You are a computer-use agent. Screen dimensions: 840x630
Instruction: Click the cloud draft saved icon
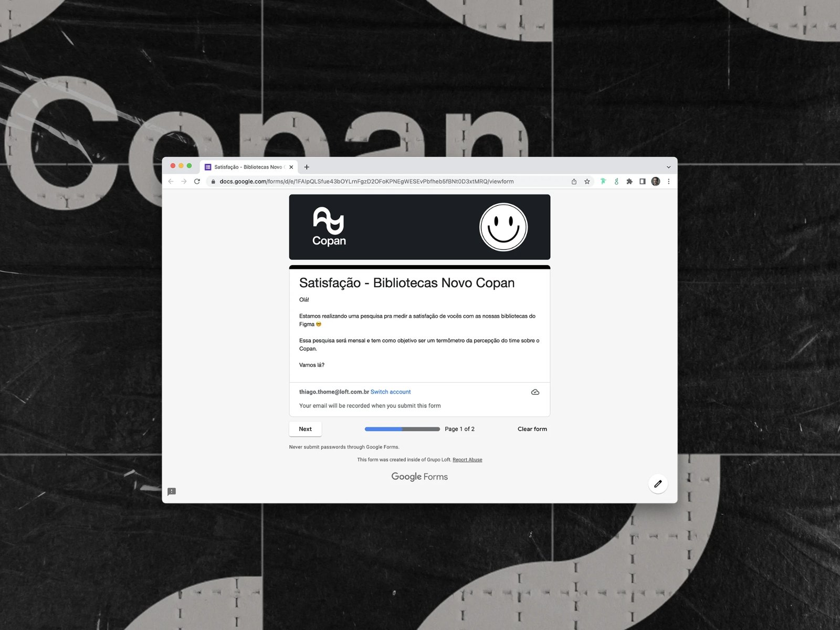click(535, 392)
